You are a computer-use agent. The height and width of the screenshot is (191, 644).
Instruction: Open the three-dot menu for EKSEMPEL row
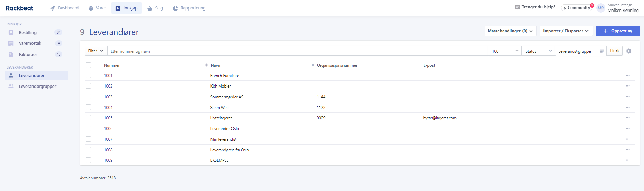tap(628, 160)
